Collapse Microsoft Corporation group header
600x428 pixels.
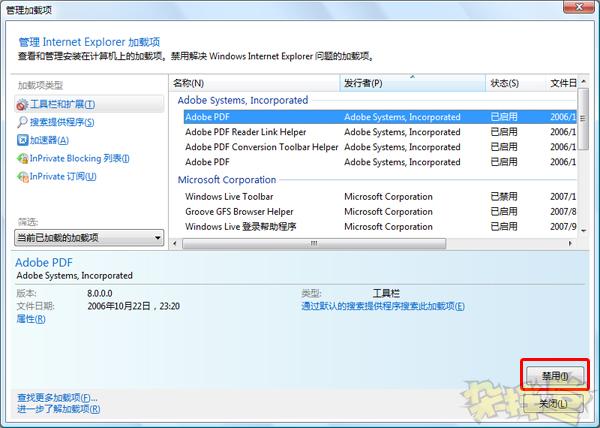point(227,180)
